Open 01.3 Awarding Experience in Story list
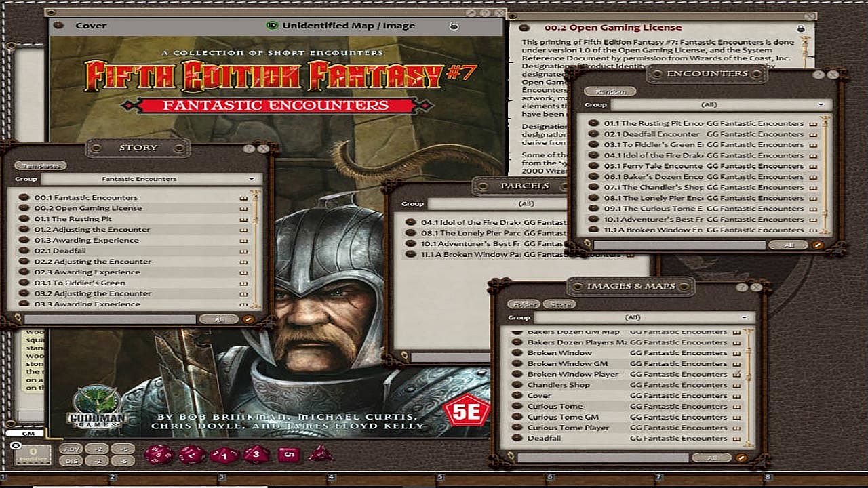 86,241
